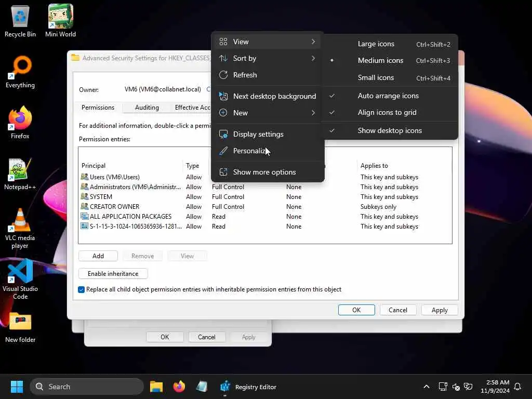
Task: Switch to the Effective Access tab
Action: click(192, 108)
